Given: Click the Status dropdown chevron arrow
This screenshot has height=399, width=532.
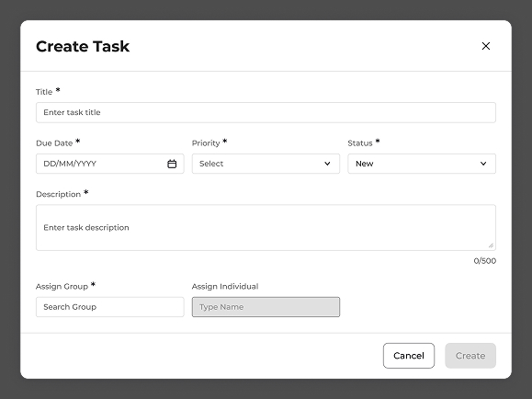Looking at the screenshot, I should coord(483,164).
